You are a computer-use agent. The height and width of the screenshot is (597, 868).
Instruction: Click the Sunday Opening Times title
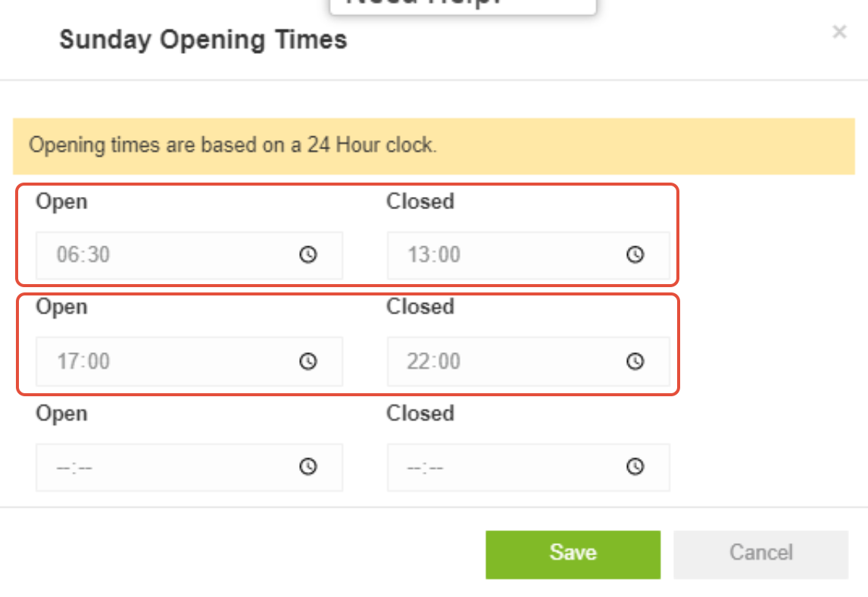coord(203,39)
